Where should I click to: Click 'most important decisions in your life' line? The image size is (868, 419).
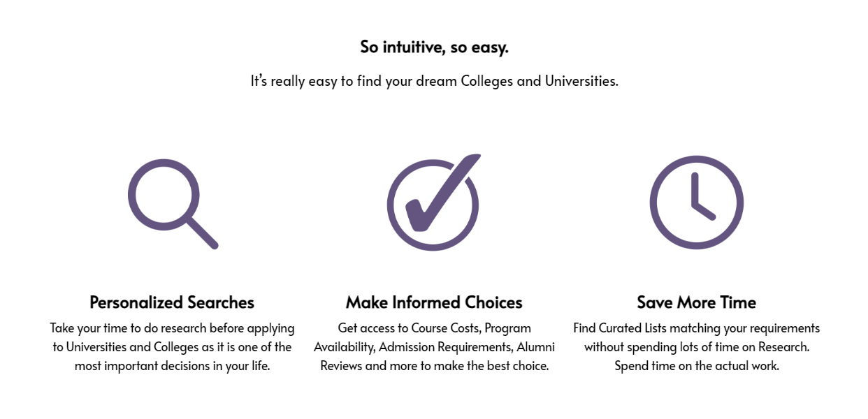(172, 366)
